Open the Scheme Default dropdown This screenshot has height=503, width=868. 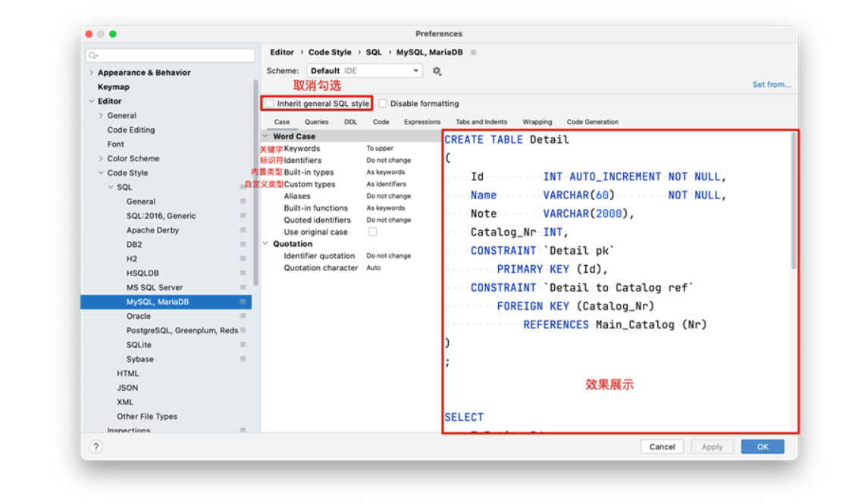(364, 71)
